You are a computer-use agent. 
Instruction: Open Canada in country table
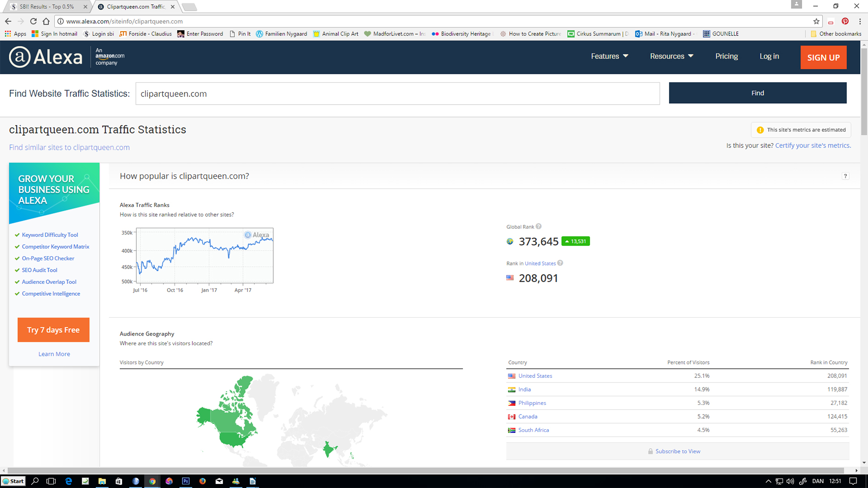point(528,416)
